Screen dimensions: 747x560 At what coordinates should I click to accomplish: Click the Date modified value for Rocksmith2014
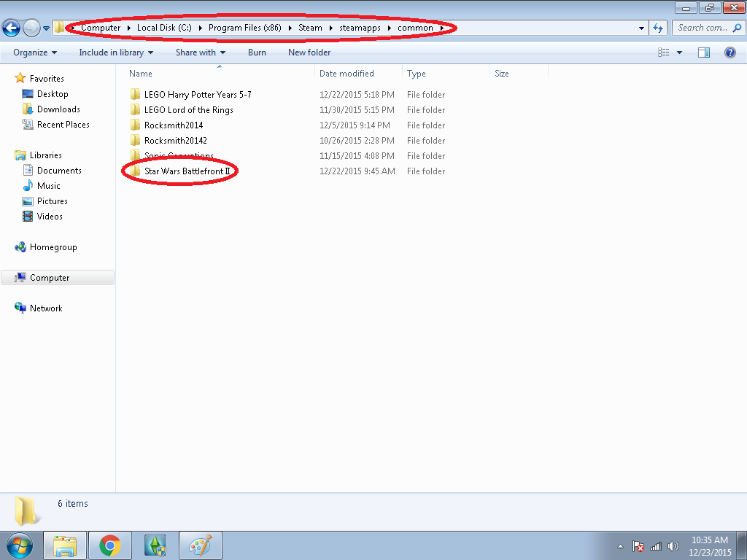(x=355, y=125)
